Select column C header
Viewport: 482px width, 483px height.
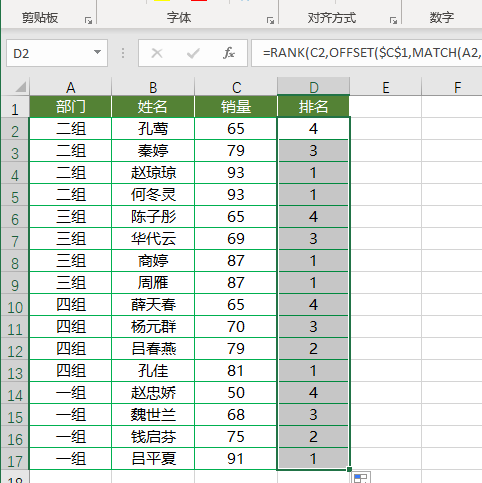236,87
